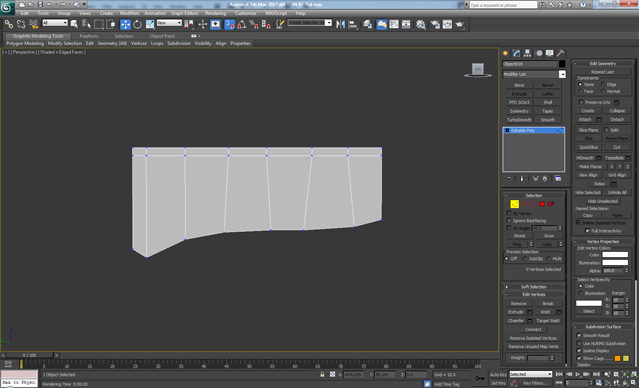Enable By Vertex checkbox
Viewport: 639px width, 388px height.
tap(509, 213)
